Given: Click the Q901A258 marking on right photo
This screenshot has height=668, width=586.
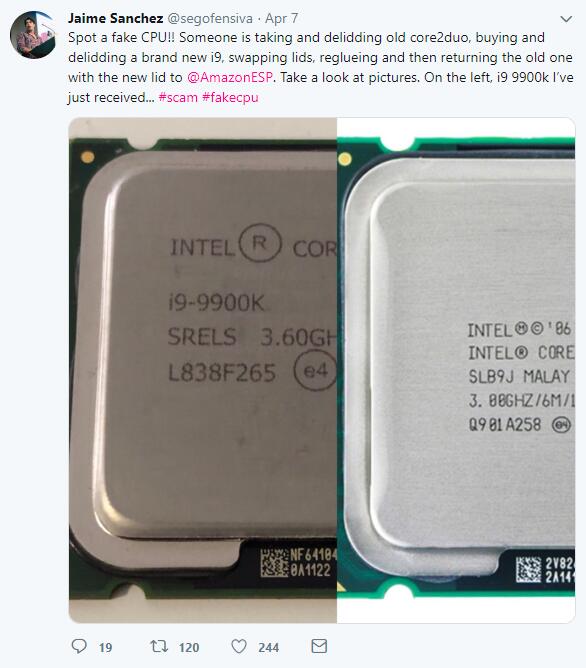Looking at the screenshot, I should pos(504,425).
